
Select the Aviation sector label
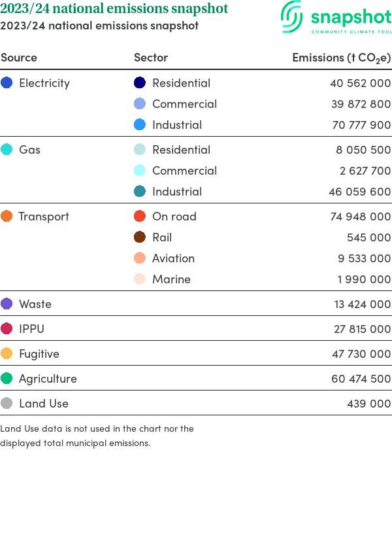(173, 258)
